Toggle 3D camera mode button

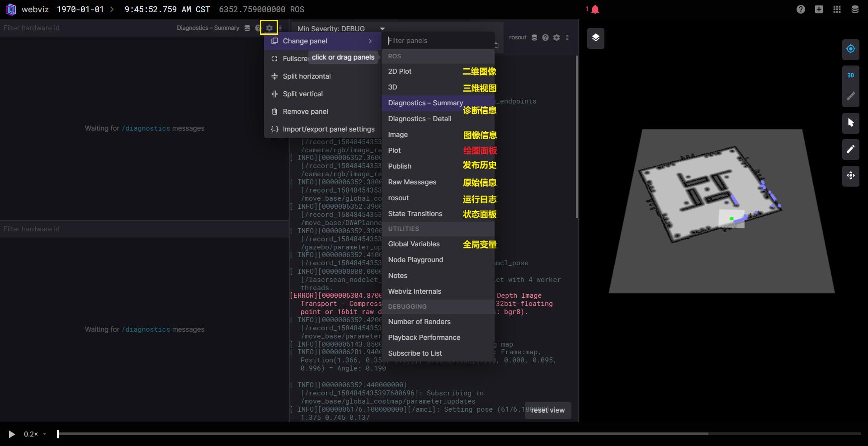(850, 75)
